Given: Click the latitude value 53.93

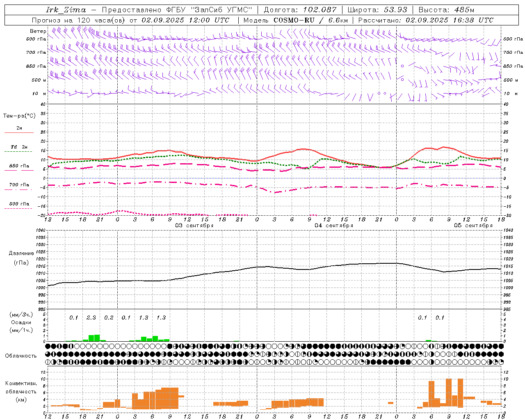Looking at the screenshot, I should (x=396, y=10).
